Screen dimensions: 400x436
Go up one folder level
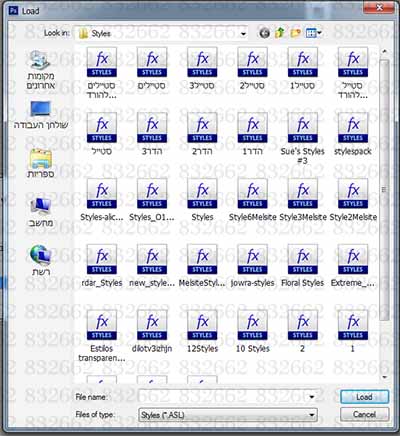tap(280, 33)
